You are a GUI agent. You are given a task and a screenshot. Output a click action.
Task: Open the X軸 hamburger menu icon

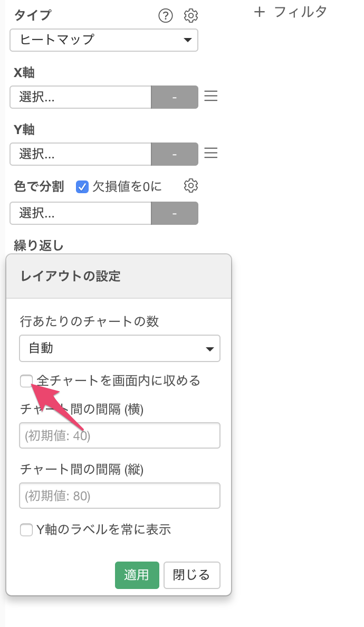211,96
